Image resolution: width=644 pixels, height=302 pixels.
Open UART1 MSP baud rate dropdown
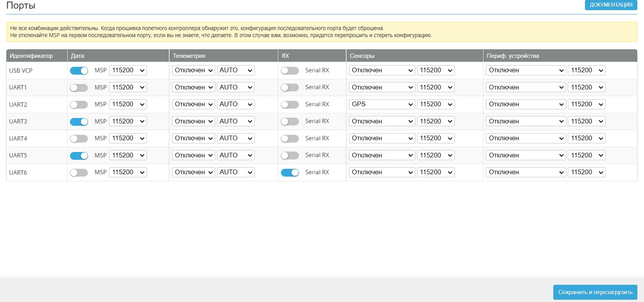pyautogui.click(x=128, y=88)
